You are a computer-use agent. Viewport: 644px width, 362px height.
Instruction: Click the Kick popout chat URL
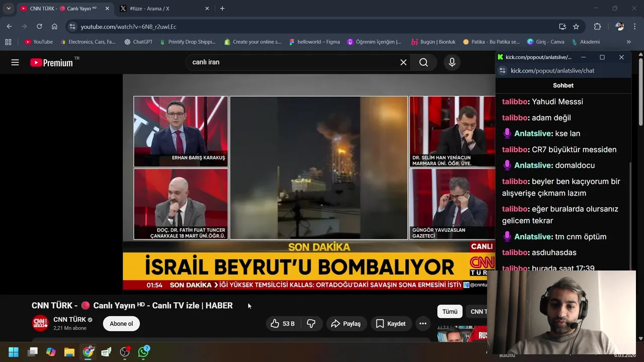point(552,71)
